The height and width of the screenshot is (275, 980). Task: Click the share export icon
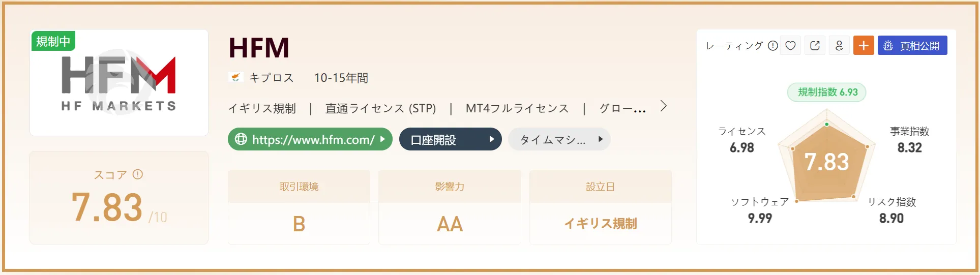tap(815, 45)
